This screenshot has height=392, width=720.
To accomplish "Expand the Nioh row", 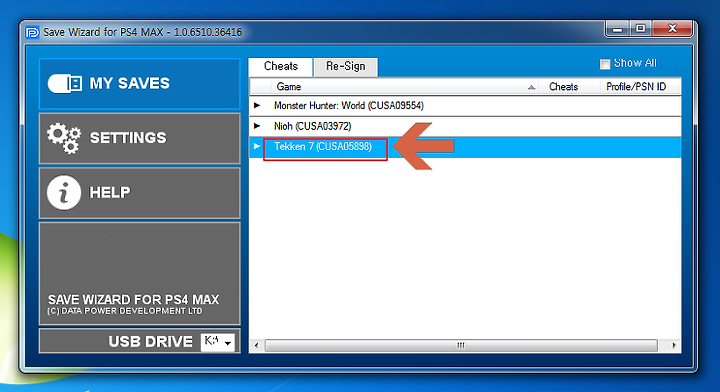I will point(257,126).
